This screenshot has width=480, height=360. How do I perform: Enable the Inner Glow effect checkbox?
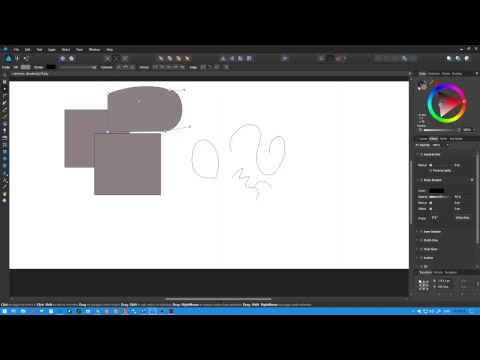pyautogui.click(x=421, y=249)
